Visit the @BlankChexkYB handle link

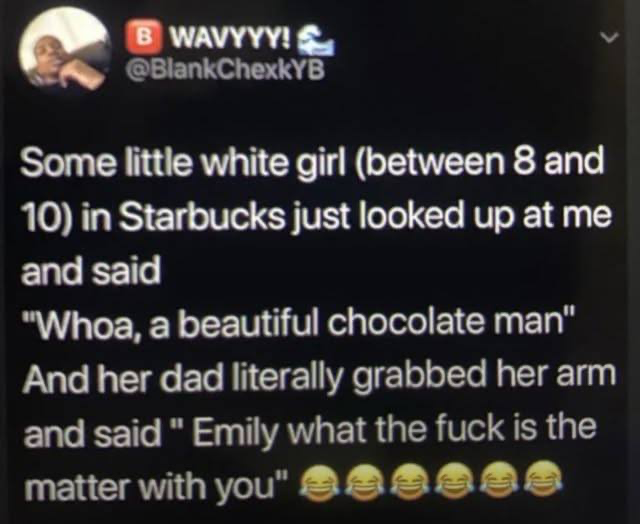[226, 70]
